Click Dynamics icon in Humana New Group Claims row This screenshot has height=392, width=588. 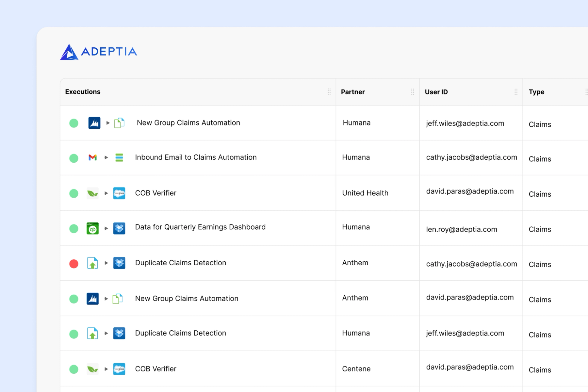pos(94,123)
